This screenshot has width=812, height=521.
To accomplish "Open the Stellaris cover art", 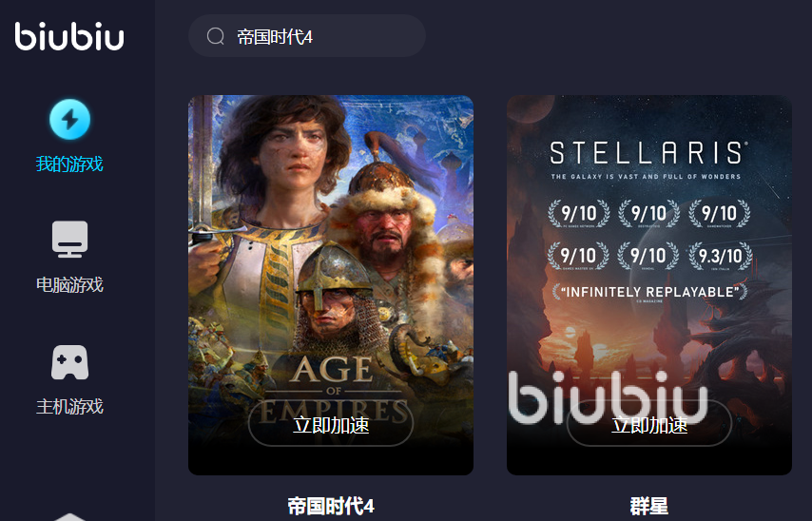I will coord(649,285).
